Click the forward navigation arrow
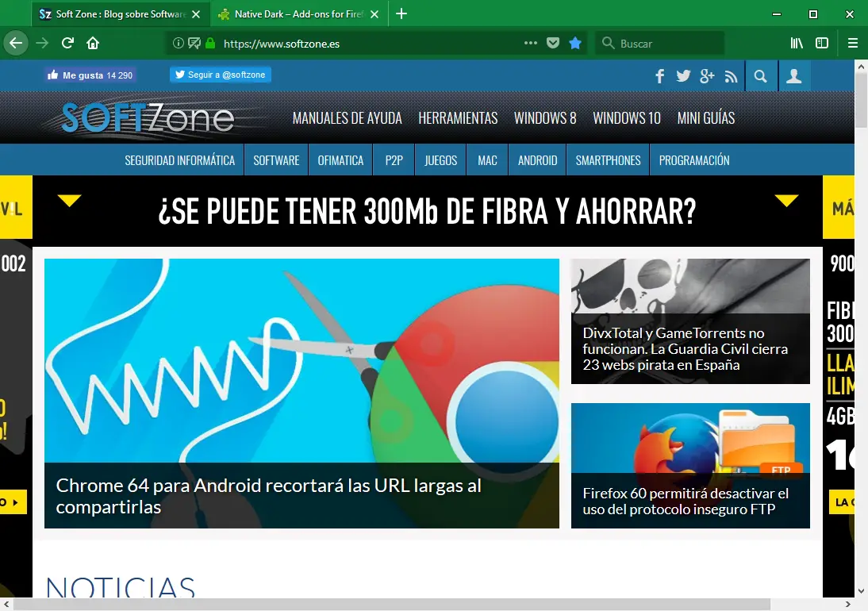 click(42, 43)
